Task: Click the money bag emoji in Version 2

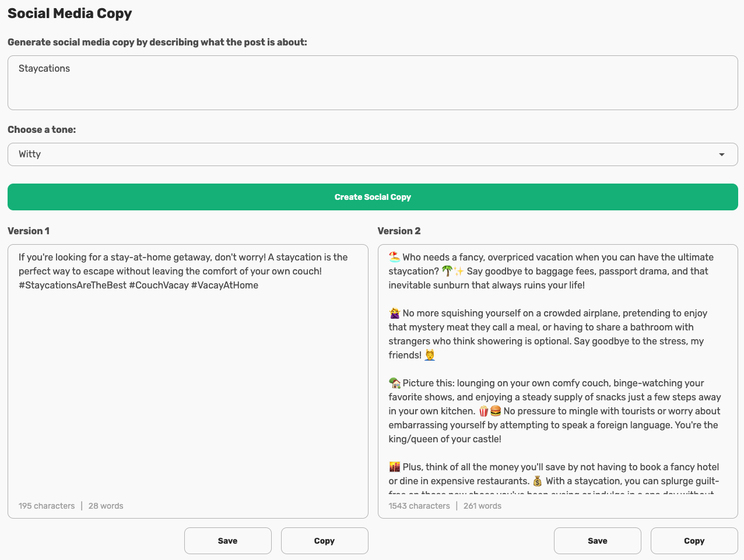Action: tap(538, 481)
